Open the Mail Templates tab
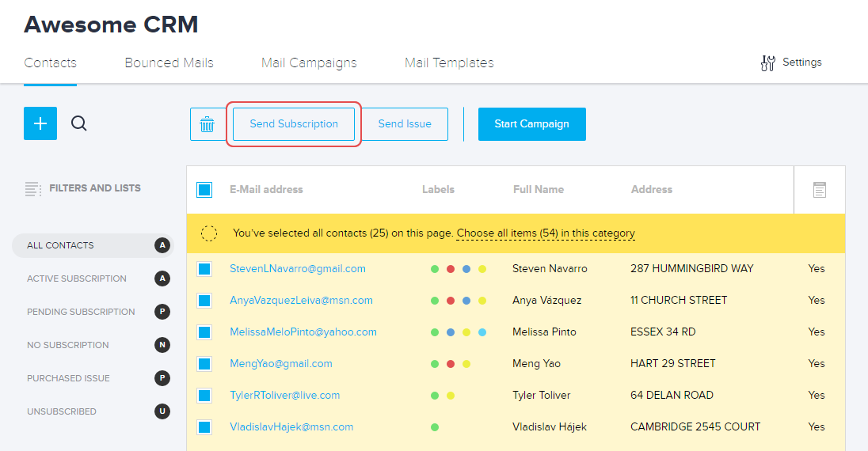This screenshot has height=451, width=868. point(449,63)
